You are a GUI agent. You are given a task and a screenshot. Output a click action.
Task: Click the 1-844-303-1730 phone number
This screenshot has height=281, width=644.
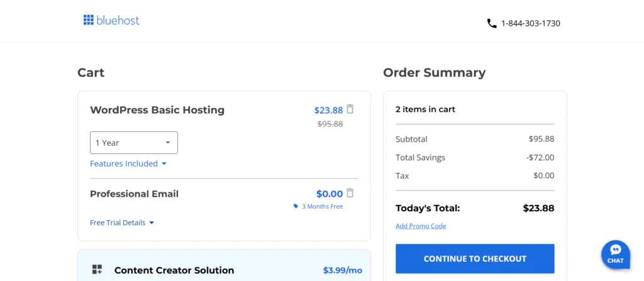pos(531,23)
